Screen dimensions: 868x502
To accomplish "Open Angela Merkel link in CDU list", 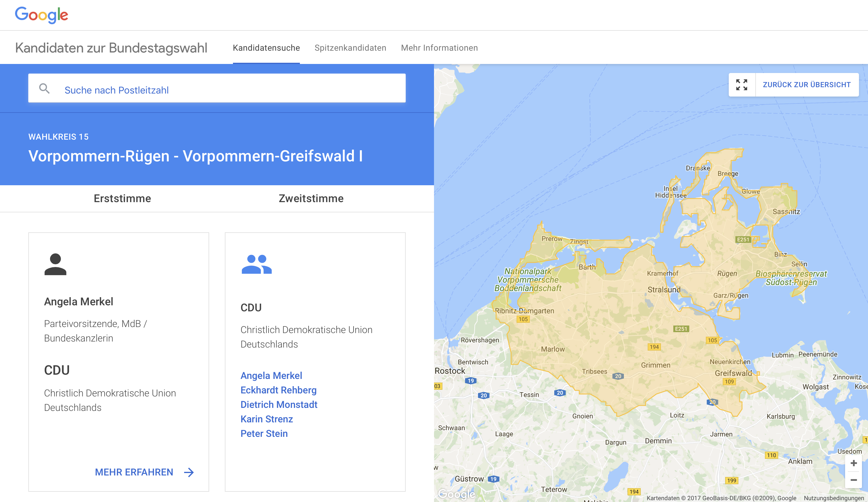I will [x=271, y=376].
